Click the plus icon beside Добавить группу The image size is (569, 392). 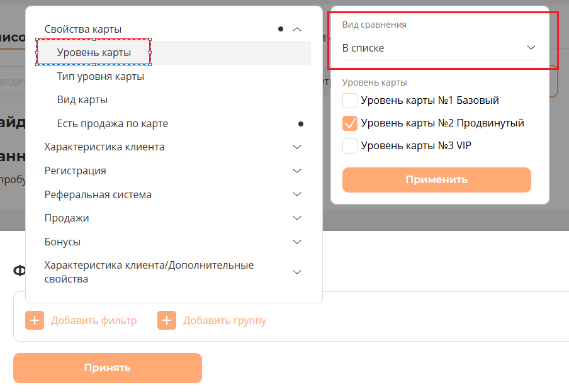click(x=167, y=320)
